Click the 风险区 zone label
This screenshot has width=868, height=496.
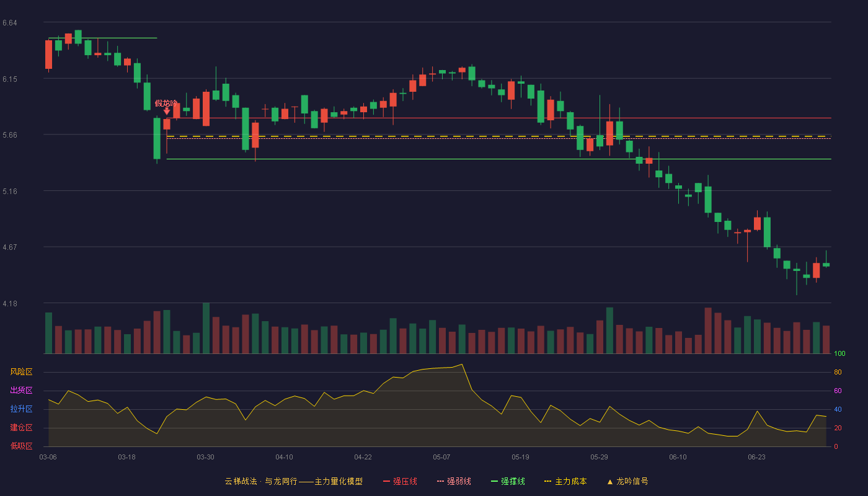tap(21, 372)
